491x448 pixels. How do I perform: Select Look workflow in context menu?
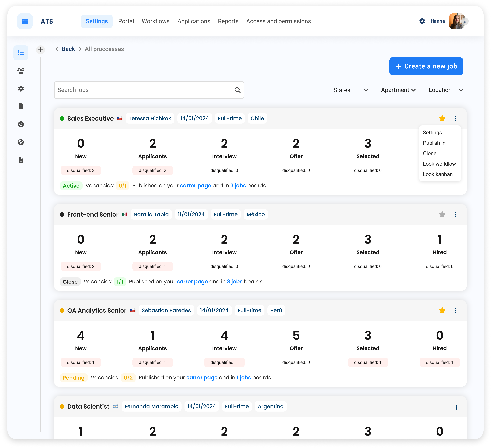pyautogui.click(x=439, y=164)
